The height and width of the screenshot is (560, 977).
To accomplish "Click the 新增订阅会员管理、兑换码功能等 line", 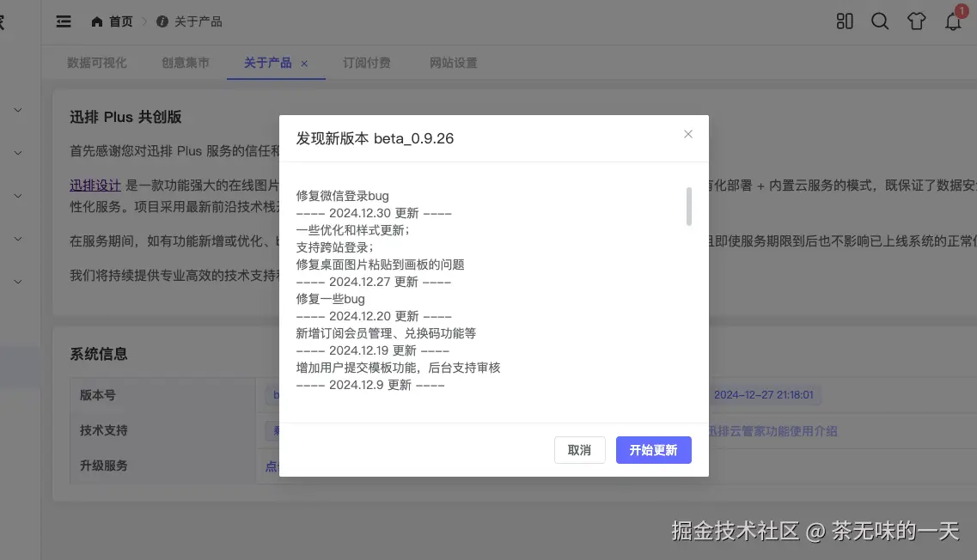I will coord(387,333).
